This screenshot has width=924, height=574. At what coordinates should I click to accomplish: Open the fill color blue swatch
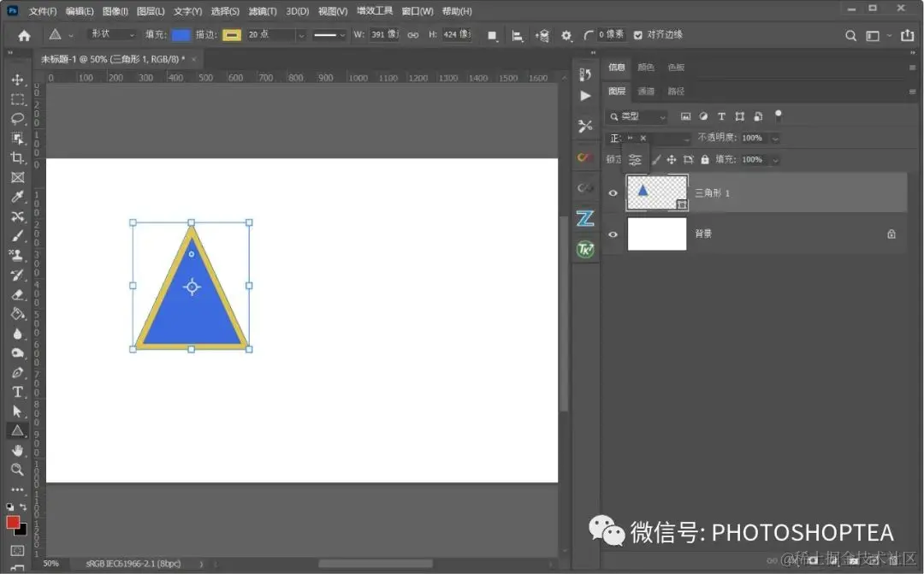pos(181,35)
